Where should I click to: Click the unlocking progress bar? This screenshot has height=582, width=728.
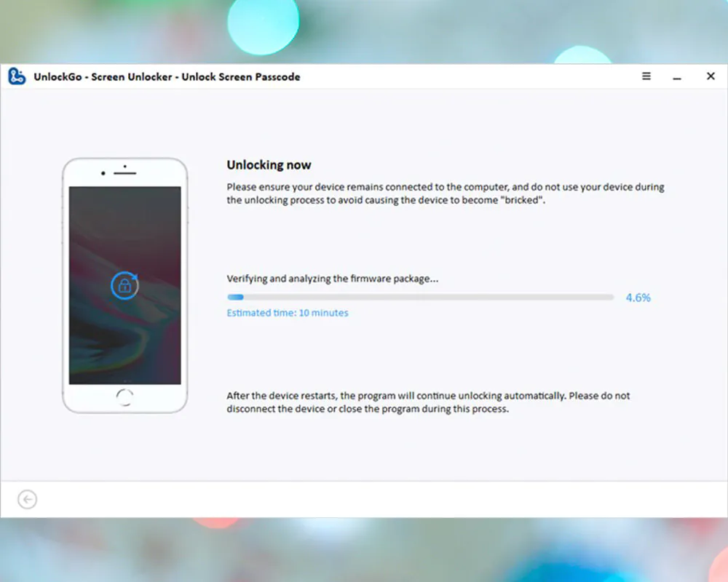[420, 297]
